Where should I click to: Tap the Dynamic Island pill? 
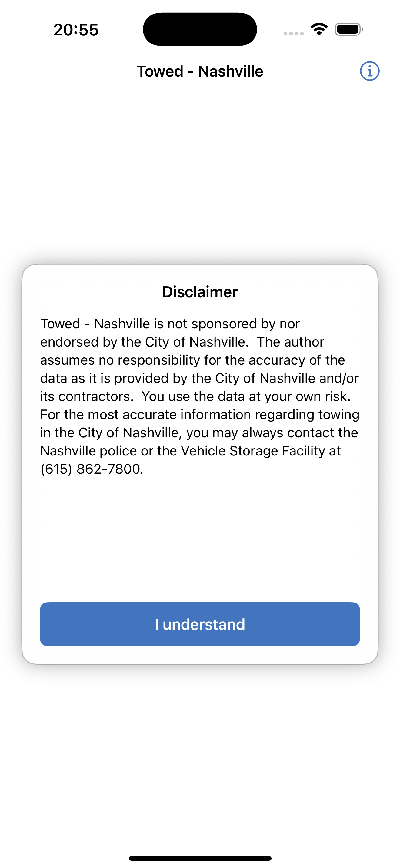[x=200, y=29]
